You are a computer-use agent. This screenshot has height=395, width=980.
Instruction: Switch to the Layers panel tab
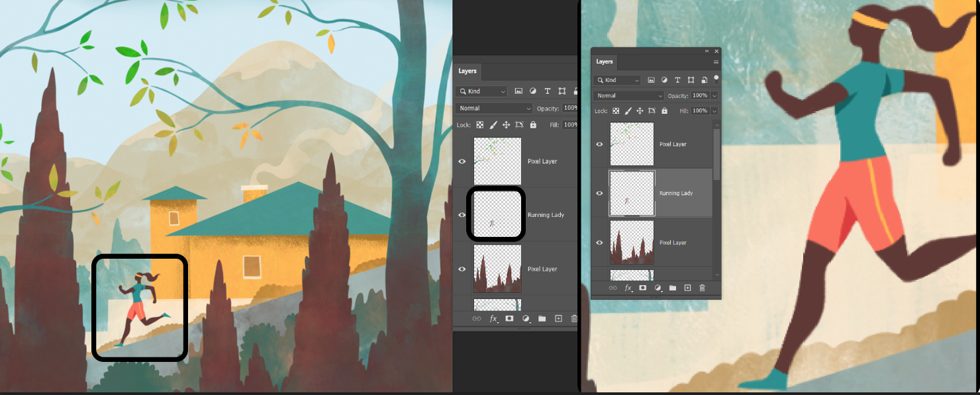click(x=603, y=62)
